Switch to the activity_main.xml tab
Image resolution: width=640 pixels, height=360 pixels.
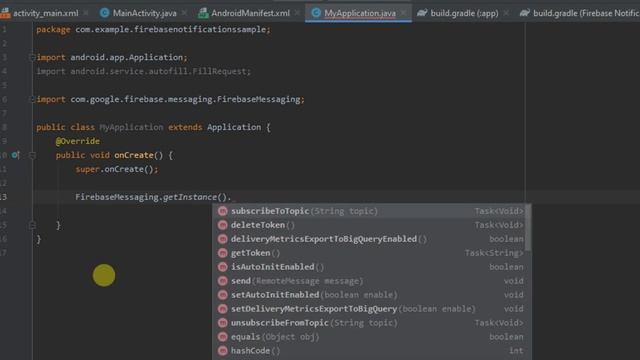(45, 13)
